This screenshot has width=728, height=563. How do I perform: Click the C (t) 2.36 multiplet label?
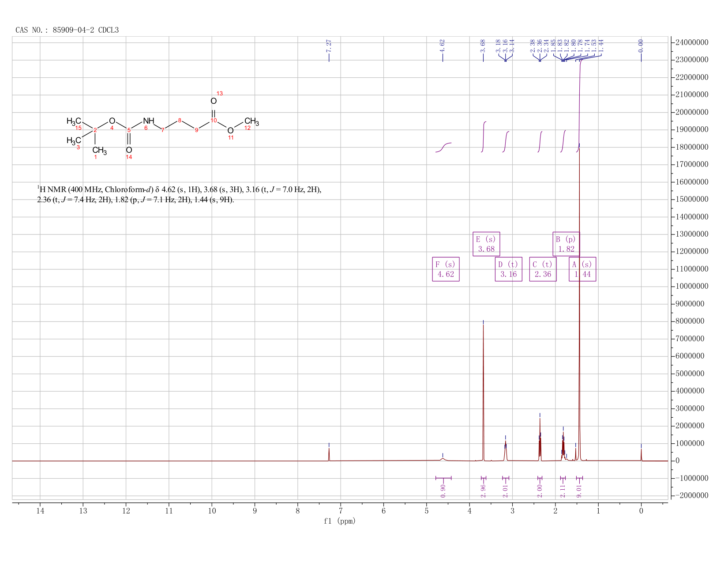[x=543, y=269]
